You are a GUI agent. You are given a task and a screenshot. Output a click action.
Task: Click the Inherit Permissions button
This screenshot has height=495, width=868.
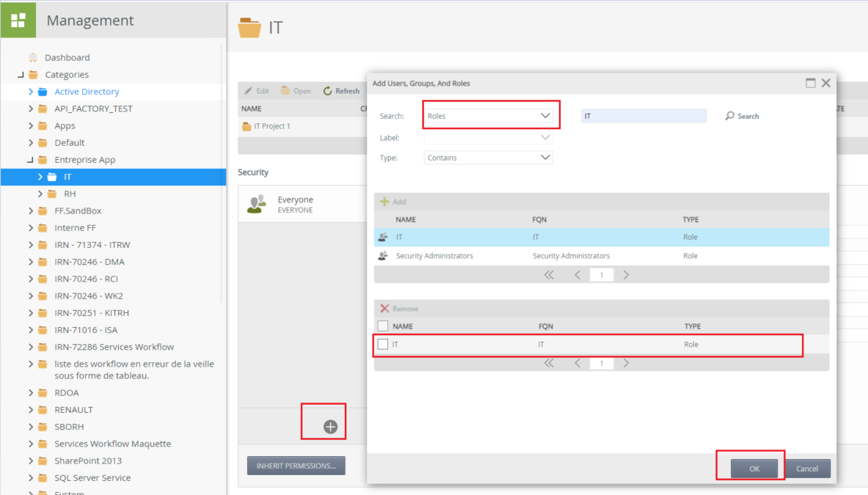coord(296,465)
